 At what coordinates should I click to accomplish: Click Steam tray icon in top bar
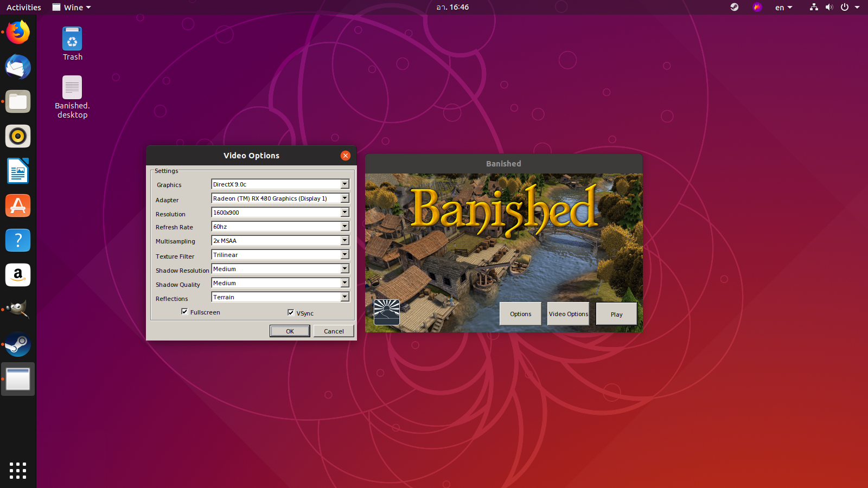click(x=735, y=7)
